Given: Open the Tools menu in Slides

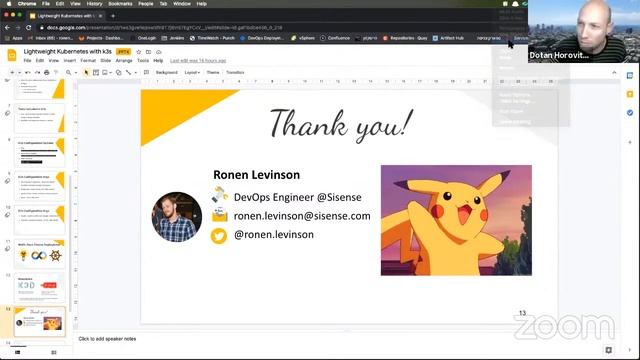Looking at the screenshot, I should (143, 60).
